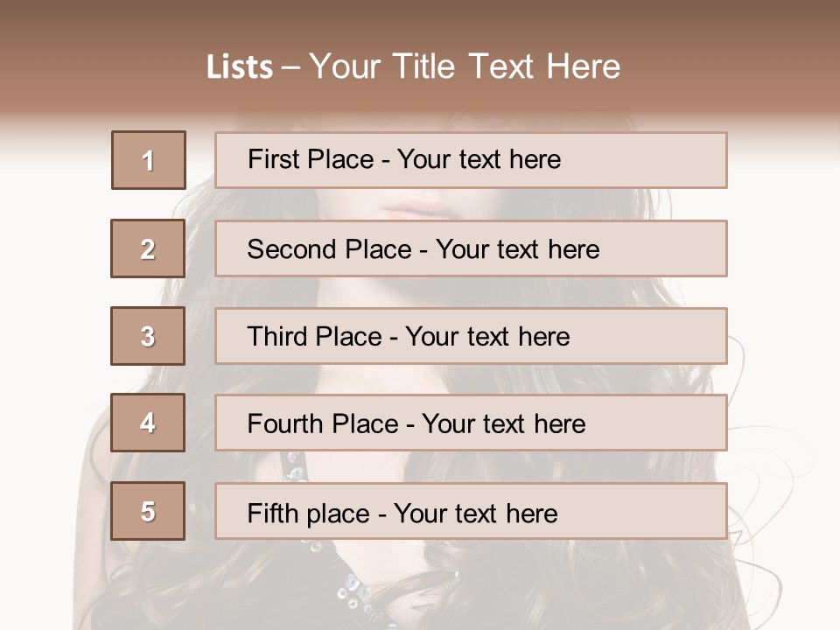Click the word Third in the list
This screenshot has height=630, width=840.
pos(276,337)
